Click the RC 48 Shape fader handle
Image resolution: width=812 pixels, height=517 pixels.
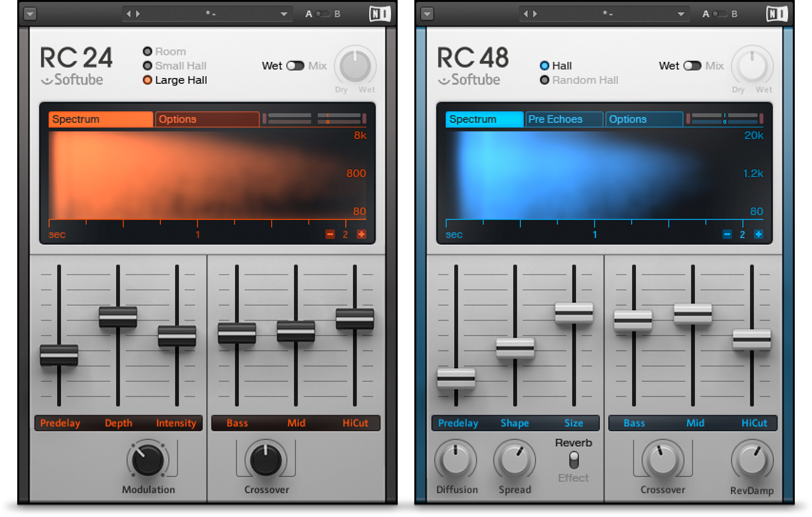[515, 348]
